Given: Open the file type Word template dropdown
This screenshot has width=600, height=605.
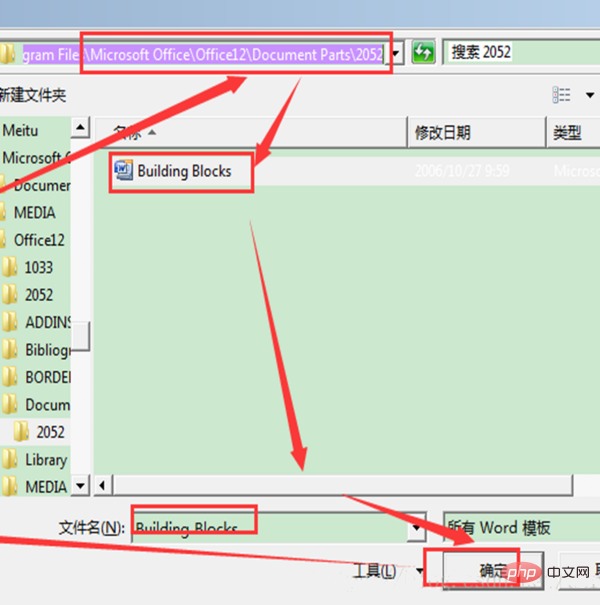Looking at the screenshot, I should point(520,527).
